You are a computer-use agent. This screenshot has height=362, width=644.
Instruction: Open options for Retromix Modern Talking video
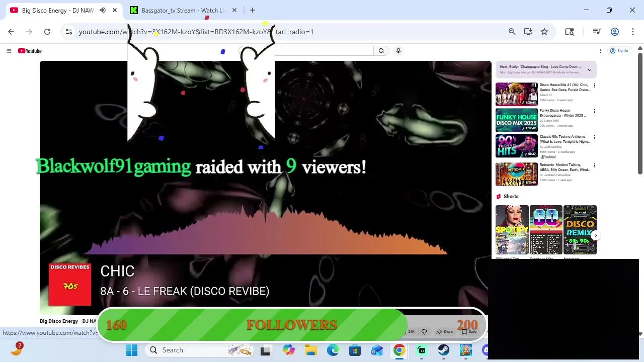point(594,165)
